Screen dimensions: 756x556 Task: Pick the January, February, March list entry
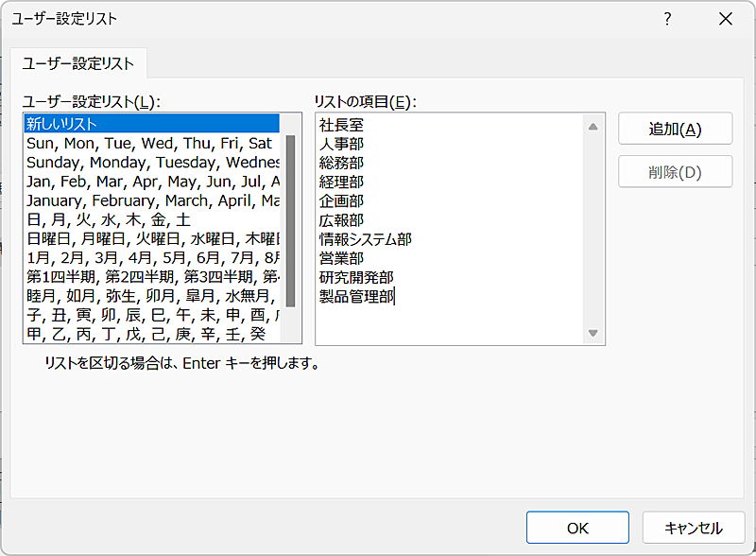[151, 200]
